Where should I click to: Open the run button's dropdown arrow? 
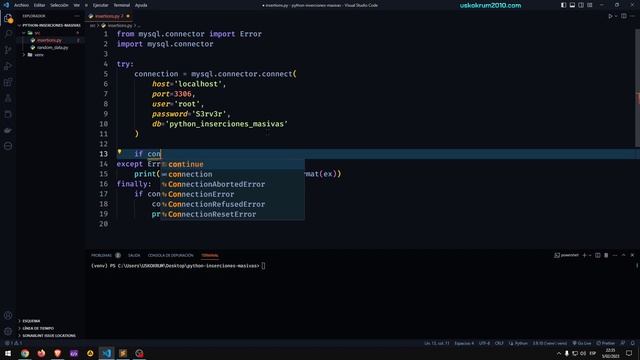click(x=616, y=16)
